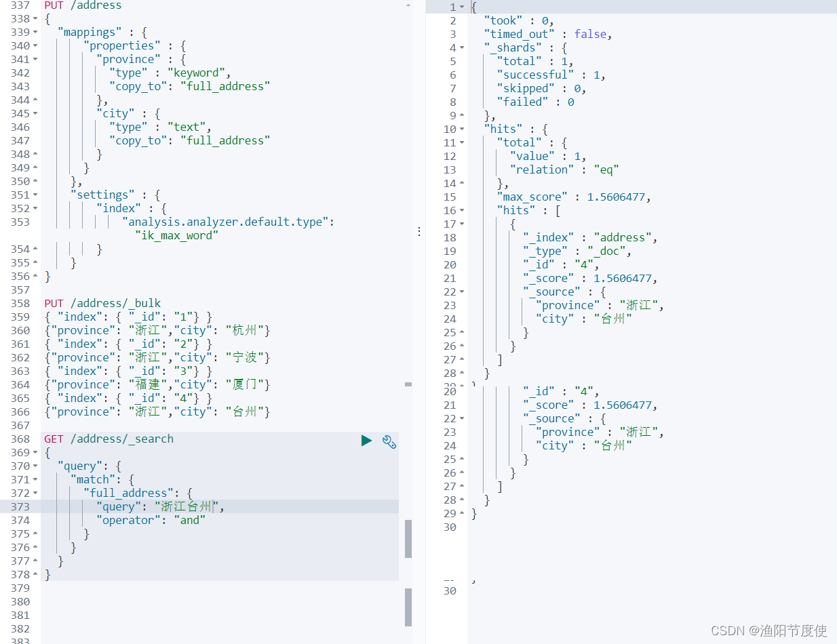The height and width of the screenshot is (644, 837).
Task: Collapse the search body at line 369
Action: tap(35, 453)
